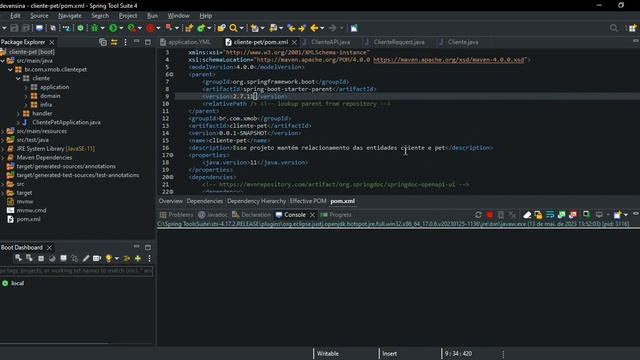Viewport: 640px width, 360px height.
Task: Collapse the src/main/java tree node
Action: (3, 60)
